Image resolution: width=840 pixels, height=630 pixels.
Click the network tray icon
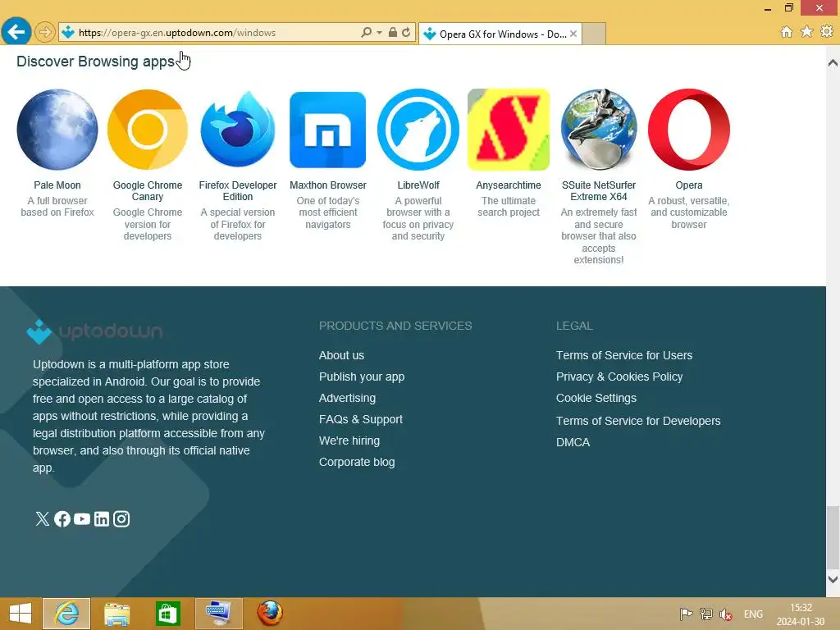706,614
